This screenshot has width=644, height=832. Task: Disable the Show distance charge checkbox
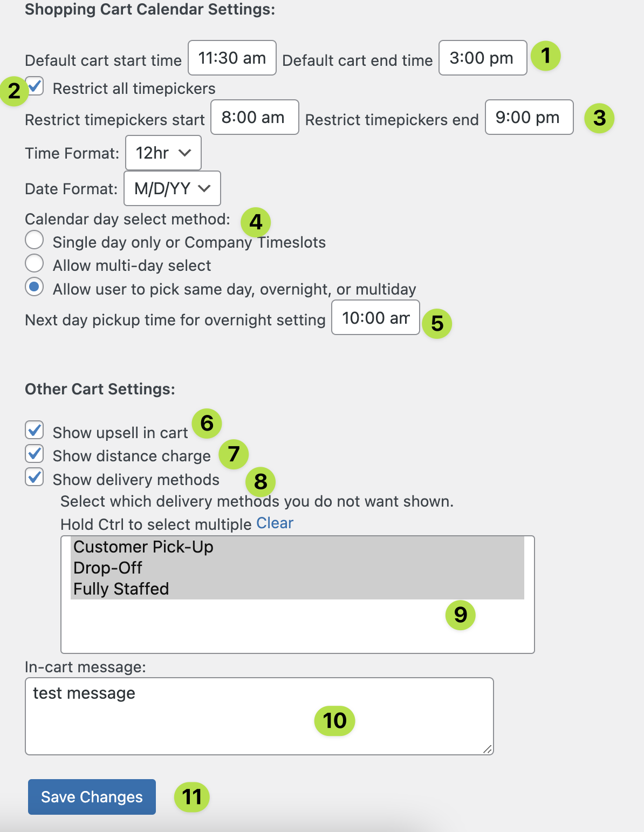(35, 454)
